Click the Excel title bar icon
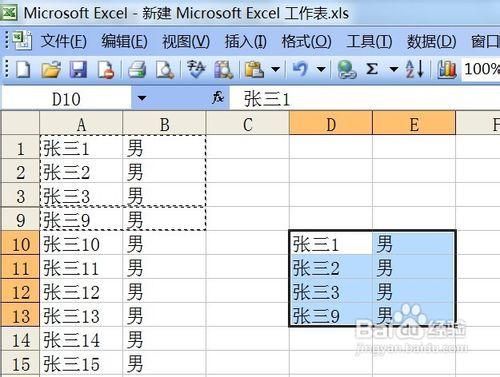The image size is (500, 377). [x=9, y=13]
